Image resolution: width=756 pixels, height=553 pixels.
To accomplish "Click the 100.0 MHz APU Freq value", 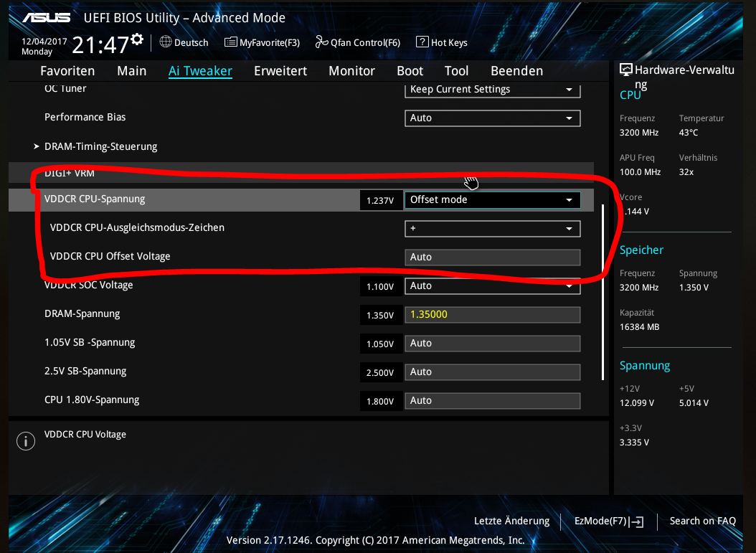I will point(640,172).
